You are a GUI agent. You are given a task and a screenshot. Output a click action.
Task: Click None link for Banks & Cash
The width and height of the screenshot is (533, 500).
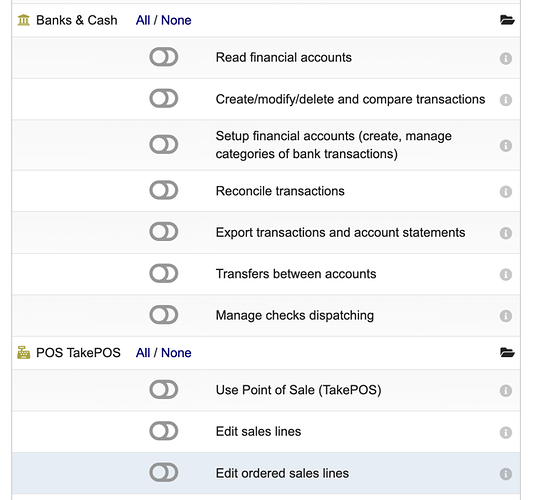pyautogui.click(x=176, y=20)
